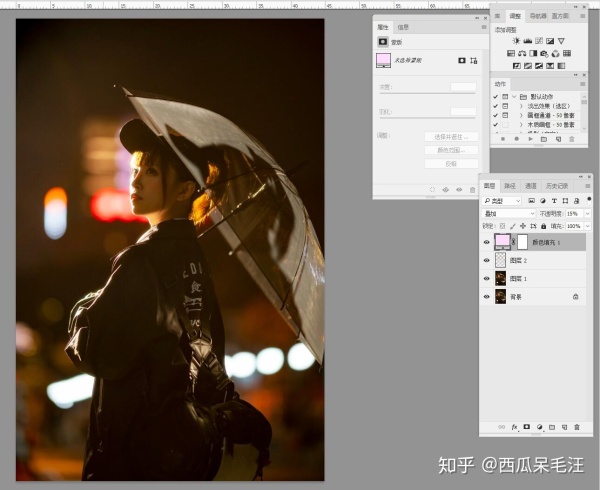The image size is (600, 490).
Task: Create a new action set folder
Action: 544,139
